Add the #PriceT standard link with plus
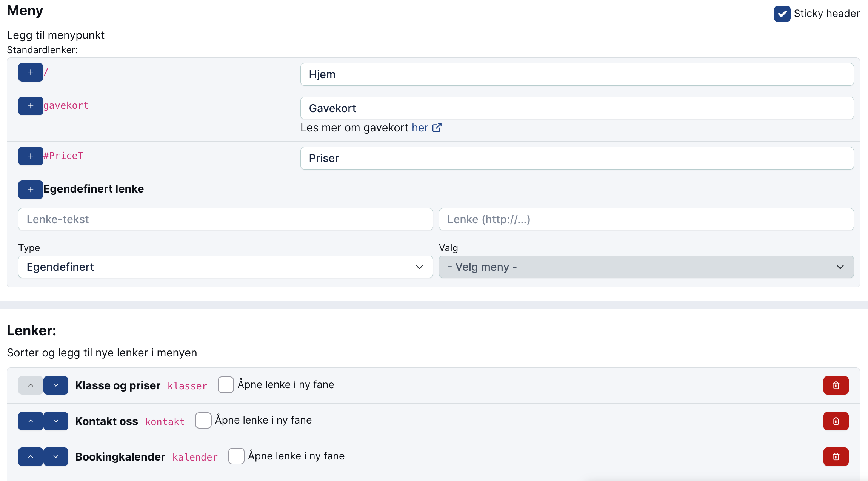This screenshot has width=868, height=481. tap(31, 156)
